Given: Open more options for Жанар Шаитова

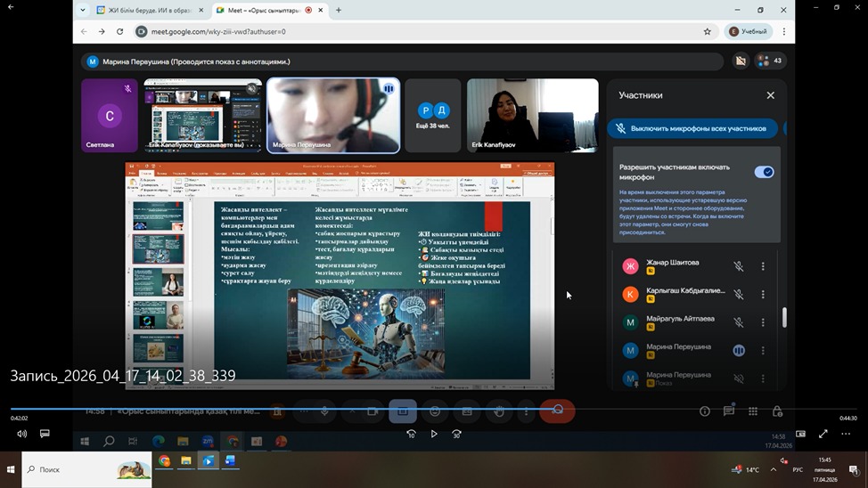Looking at the screenshot, I should (763, 266).
